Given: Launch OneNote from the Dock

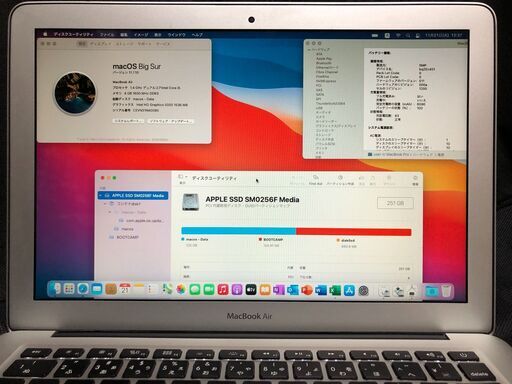Looking at the screenshot, I should (279, 290).
